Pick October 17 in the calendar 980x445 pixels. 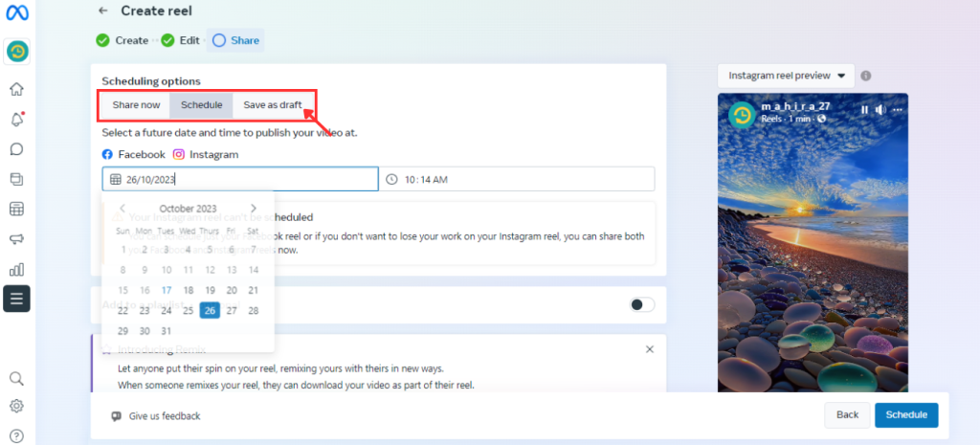(x=167, y=290)
